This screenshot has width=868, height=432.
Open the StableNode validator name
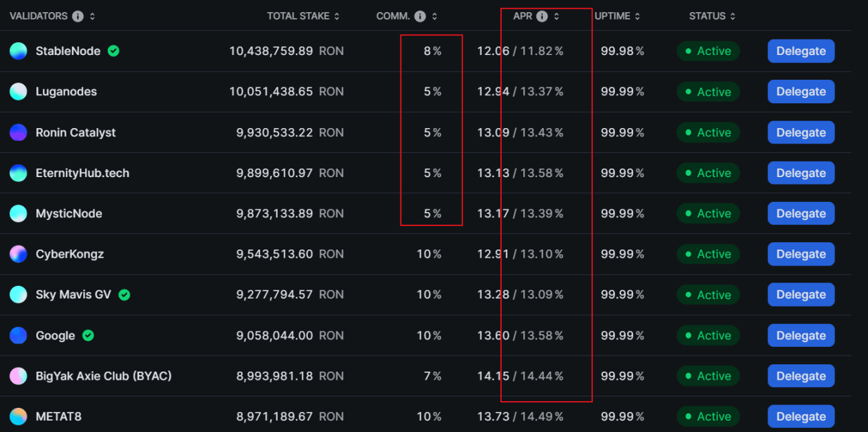(x=68, y=51)
